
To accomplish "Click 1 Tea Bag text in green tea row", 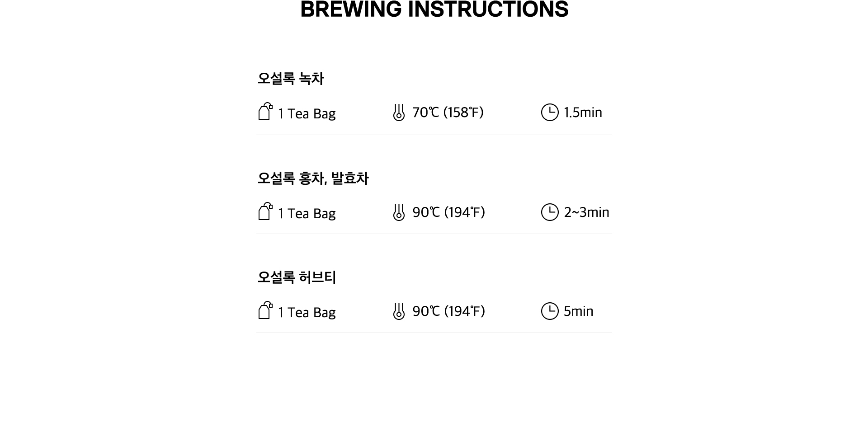I will pos(307,113).
